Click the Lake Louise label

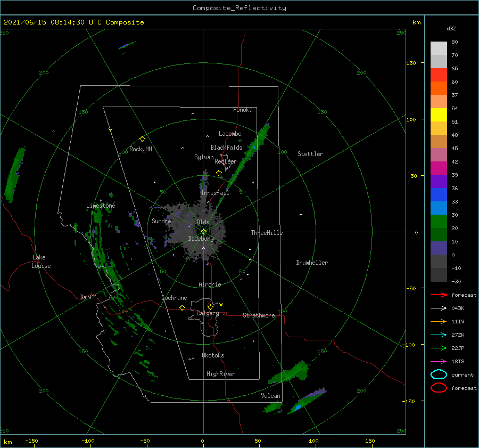tap(41, 262)
